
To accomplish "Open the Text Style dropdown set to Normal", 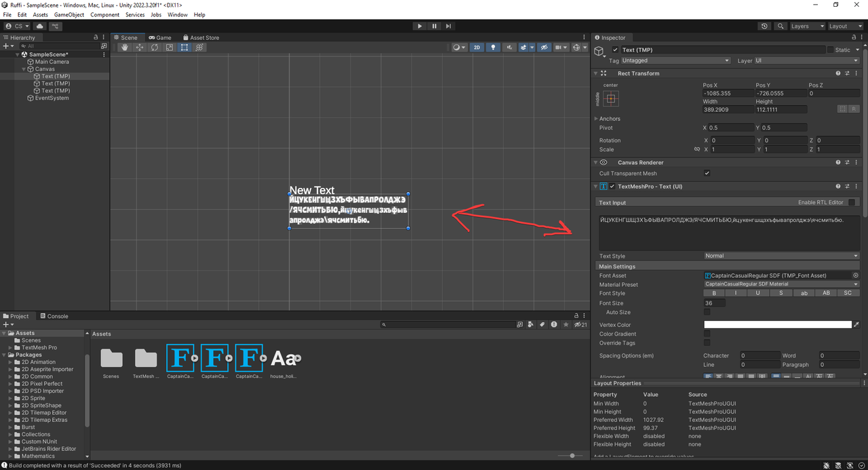I will point(781,256).
